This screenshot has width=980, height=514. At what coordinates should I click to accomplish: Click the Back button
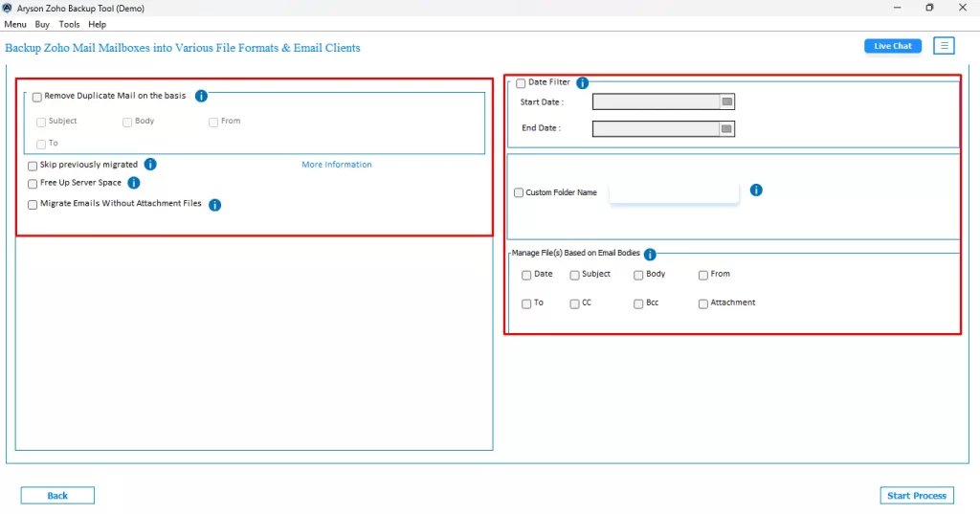click(x=57, y=495)
